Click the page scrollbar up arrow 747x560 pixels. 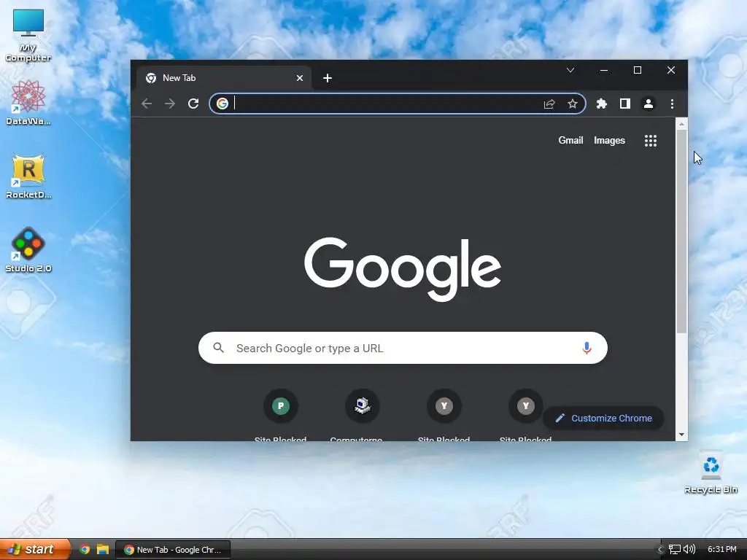pyautogui.click(x=682, y=124)
